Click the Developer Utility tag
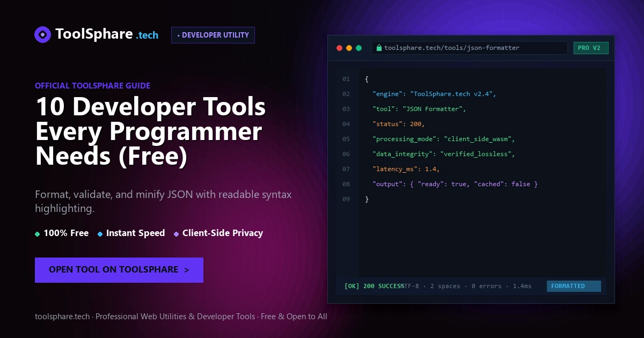 (x=213, y=35)
